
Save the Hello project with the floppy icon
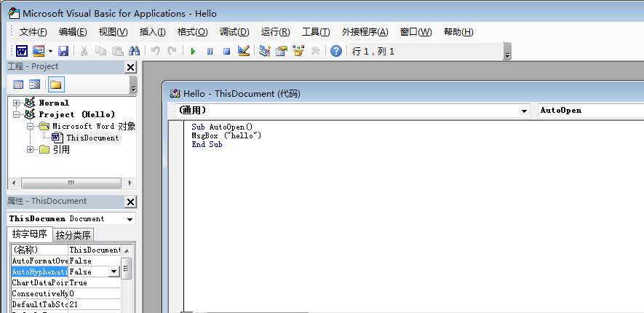[63, 52]
